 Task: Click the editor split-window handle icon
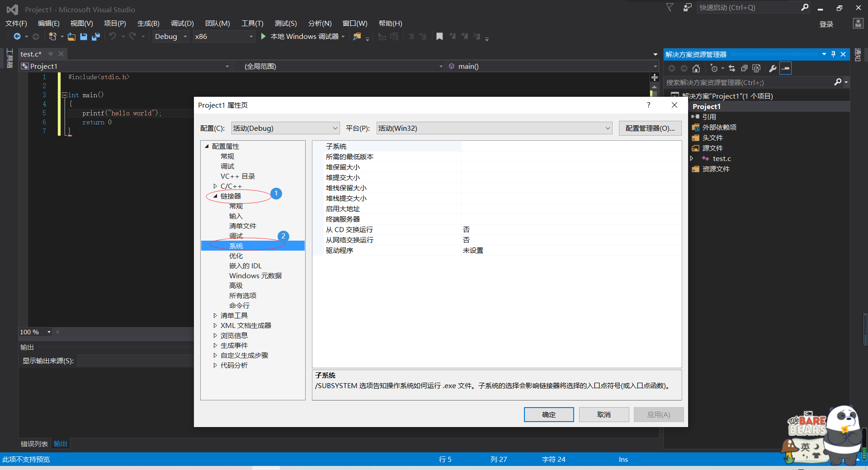[654, 77]
